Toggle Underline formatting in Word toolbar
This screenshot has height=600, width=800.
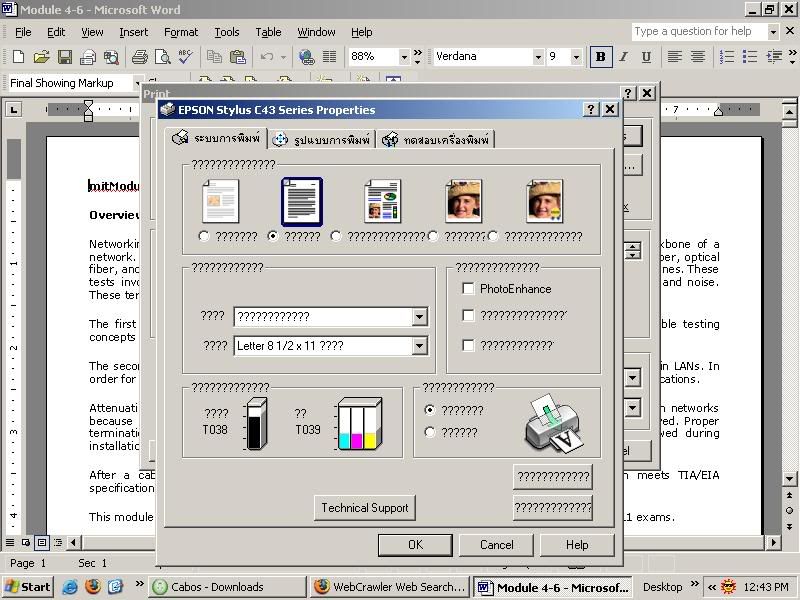tap(646, 57)
